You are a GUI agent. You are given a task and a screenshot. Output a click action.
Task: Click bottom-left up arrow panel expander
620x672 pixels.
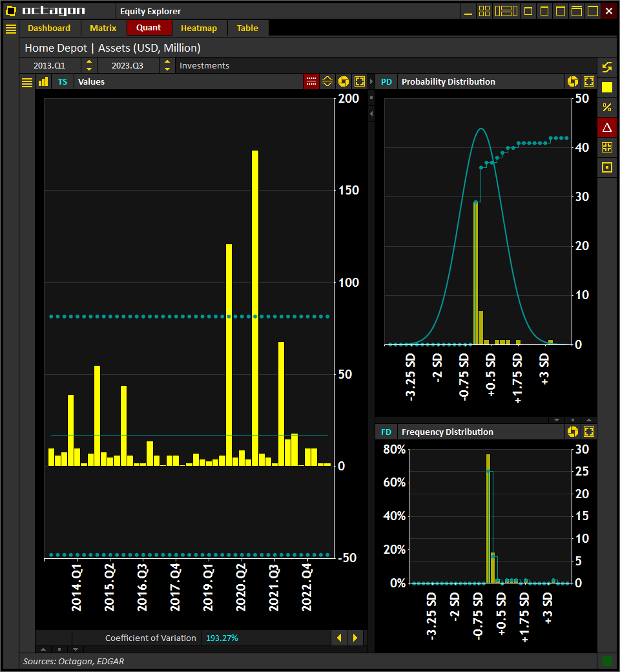(x=43, y=649)
